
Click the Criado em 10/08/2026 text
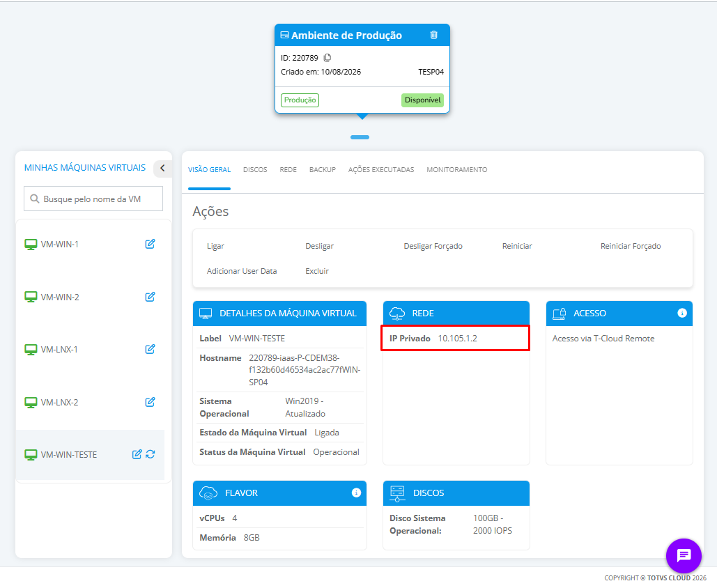coord(321,72)
